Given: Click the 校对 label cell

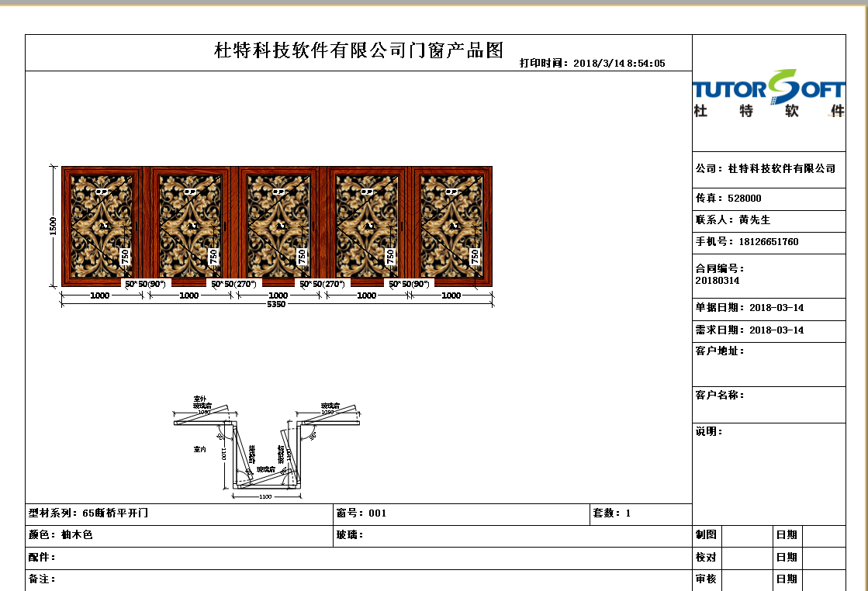Looking at the screenshot, I should pos(707,558).
